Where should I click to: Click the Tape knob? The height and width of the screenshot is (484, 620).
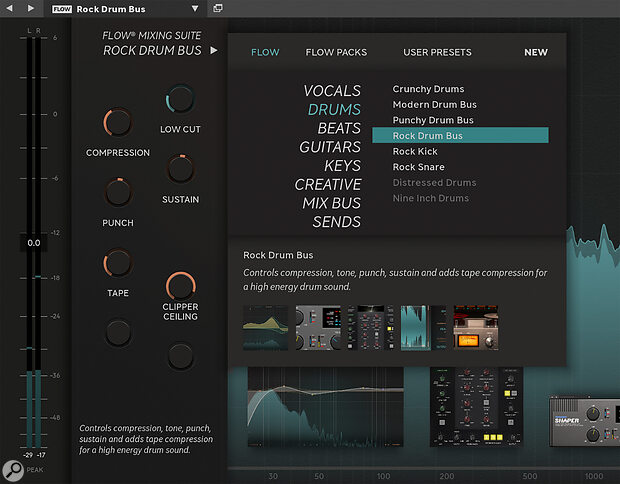pyautogui.click(x=118, y=263)
